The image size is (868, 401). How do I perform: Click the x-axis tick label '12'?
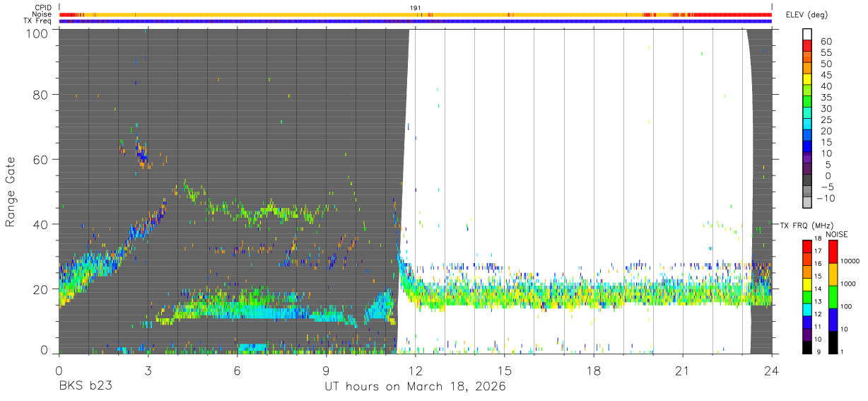415,370
